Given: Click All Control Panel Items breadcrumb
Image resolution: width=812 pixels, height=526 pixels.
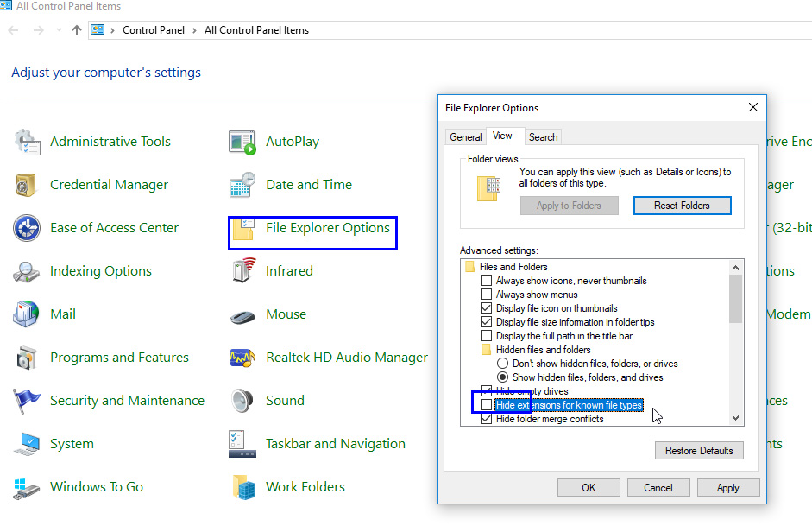Looking at the screenshot, I should click(256, 30).
